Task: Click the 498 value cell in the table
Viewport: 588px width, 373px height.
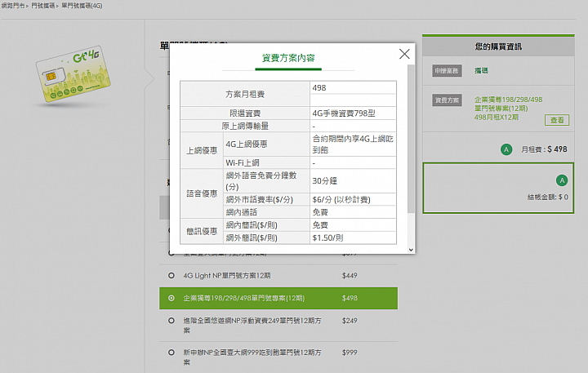Action: [353, 87]
